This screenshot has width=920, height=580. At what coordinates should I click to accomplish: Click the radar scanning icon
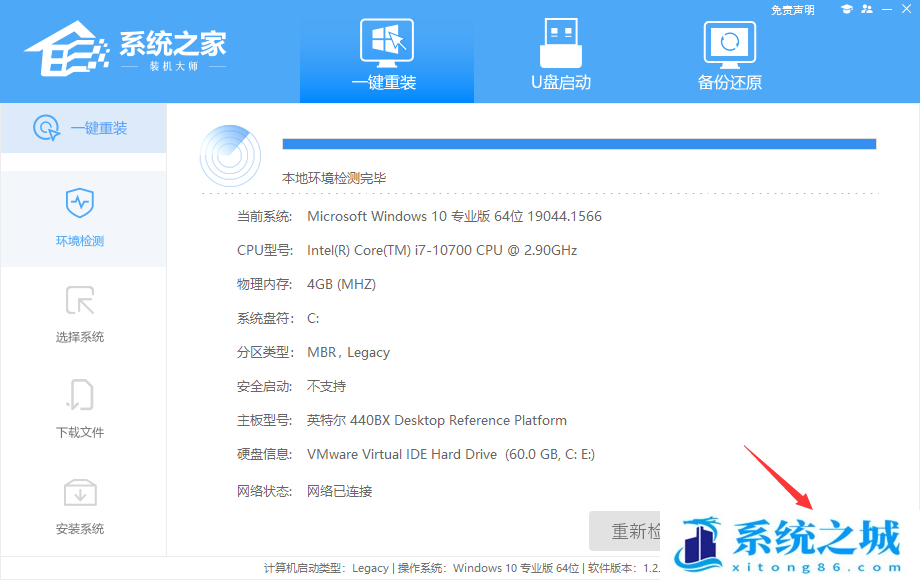tap(231, 155)
